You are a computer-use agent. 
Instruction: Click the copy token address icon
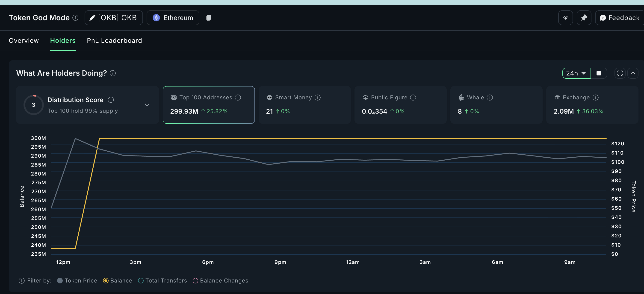coord(209,18)
